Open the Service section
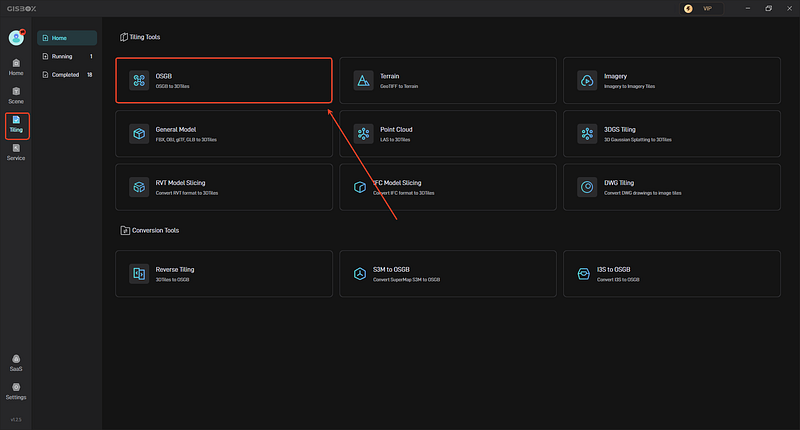800x430 pixels. 16,152
